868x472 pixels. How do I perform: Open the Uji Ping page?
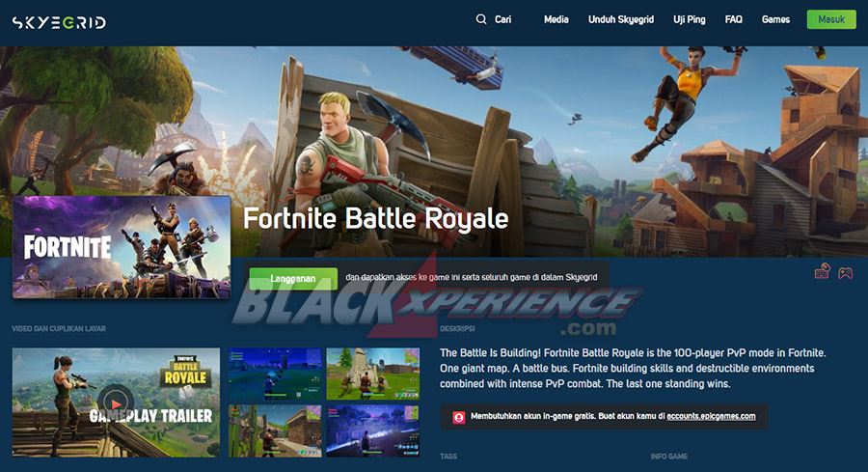tap(690, 19)
